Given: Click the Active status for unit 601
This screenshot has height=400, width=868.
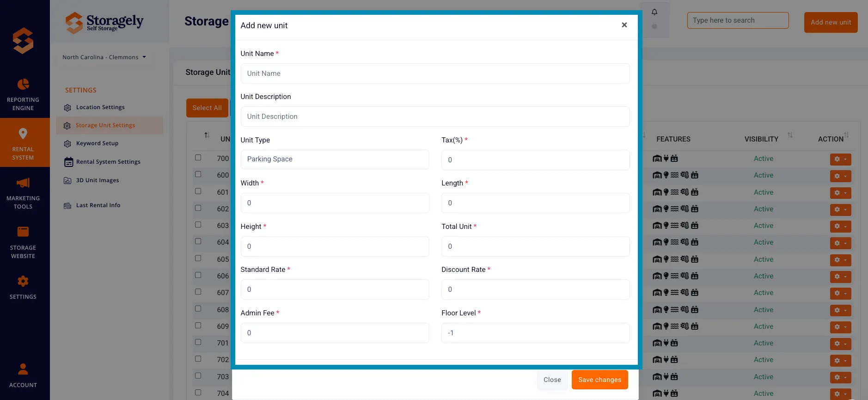Looking at the screenshot, I should pos(763,192).
